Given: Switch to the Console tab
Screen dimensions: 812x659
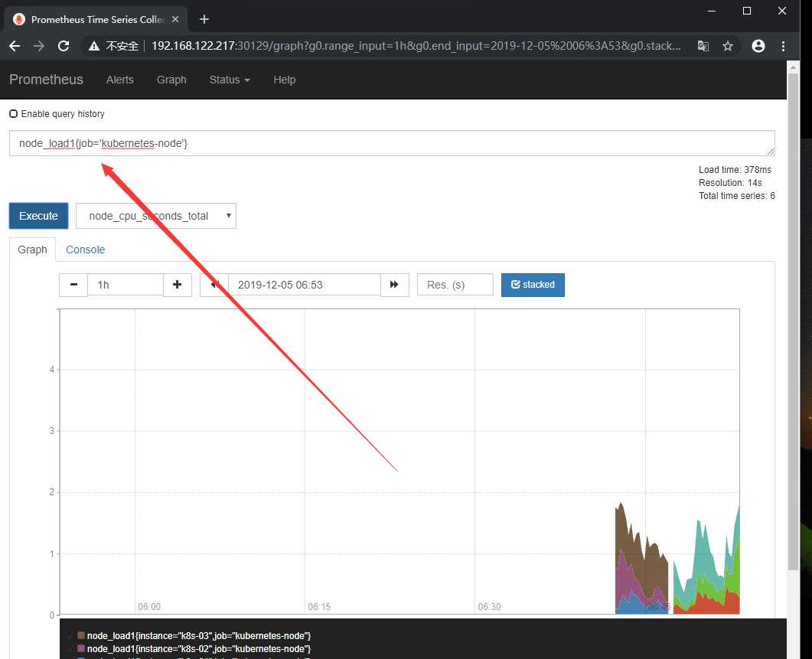Looking at the screenshot, I should (86, 250).
